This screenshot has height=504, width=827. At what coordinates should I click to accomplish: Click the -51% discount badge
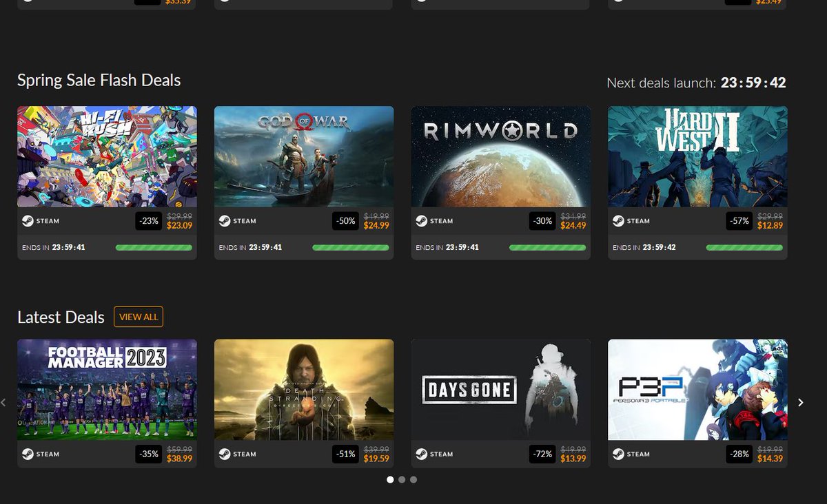tap(346, 454)
